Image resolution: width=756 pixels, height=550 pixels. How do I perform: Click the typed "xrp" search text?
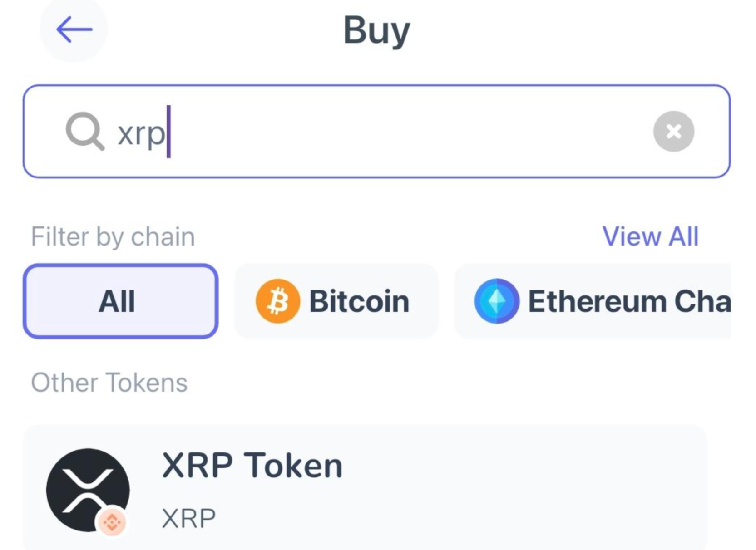(141, 133)
